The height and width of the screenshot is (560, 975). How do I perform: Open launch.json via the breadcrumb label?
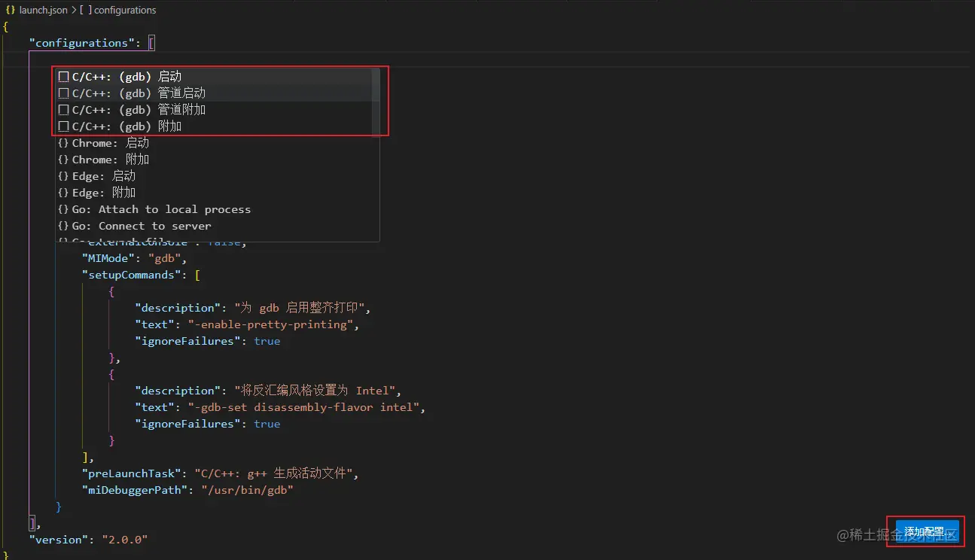43,10
